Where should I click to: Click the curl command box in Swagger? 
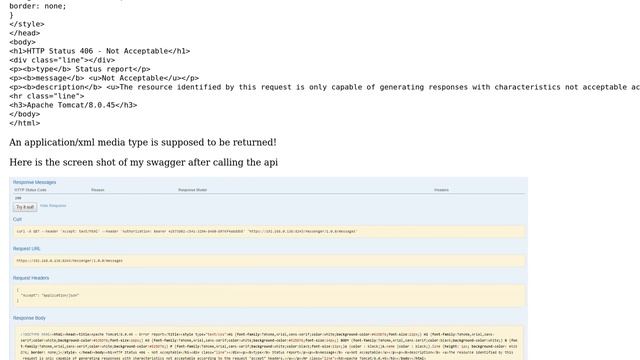[269, 231]
